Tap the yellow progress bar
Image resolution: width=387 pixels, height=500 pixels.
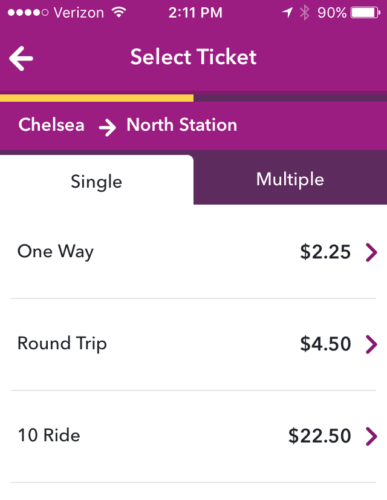(x=97, y=98)
